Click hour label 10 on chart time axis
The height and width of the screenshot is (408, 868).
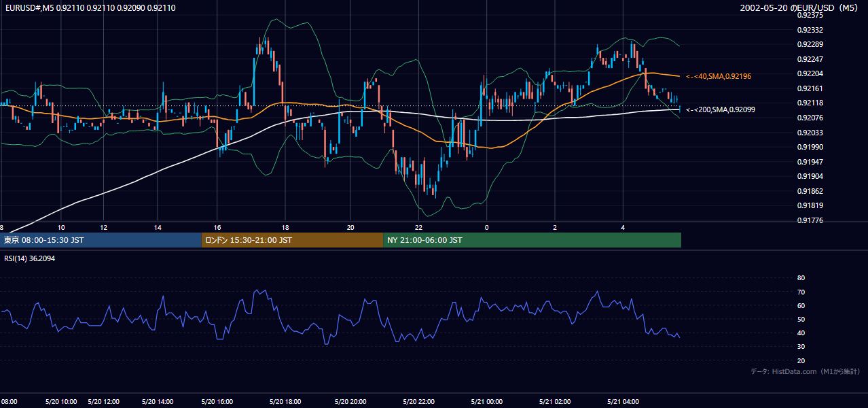click(x=61, y=227)
